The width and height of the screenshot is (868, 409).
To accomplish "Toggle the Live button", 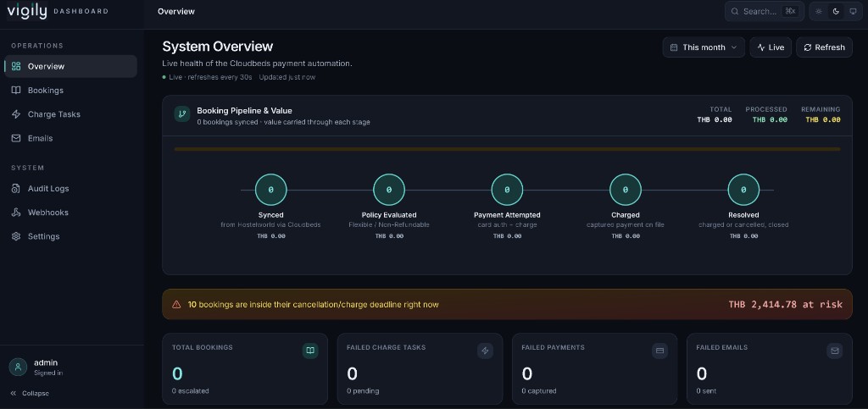I will [x=771, y=47].
